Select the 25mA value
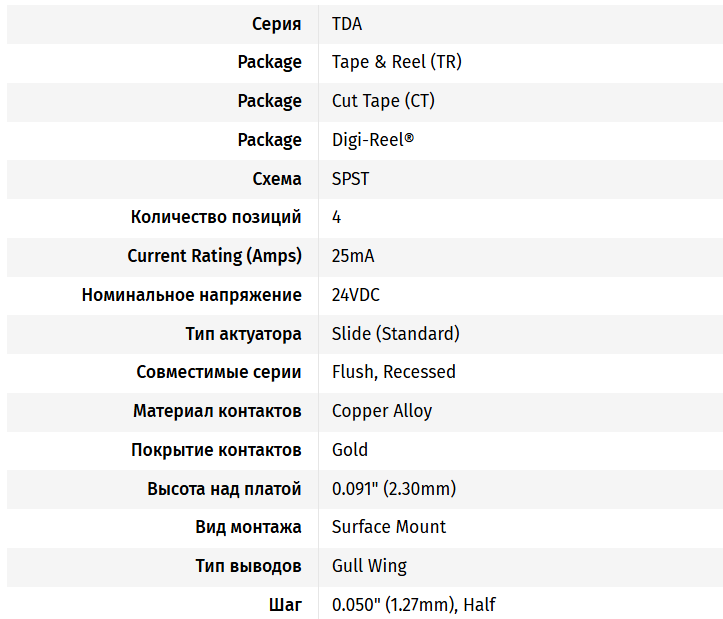The height and width of the screenshot is (619, 723). pos(353,256)
